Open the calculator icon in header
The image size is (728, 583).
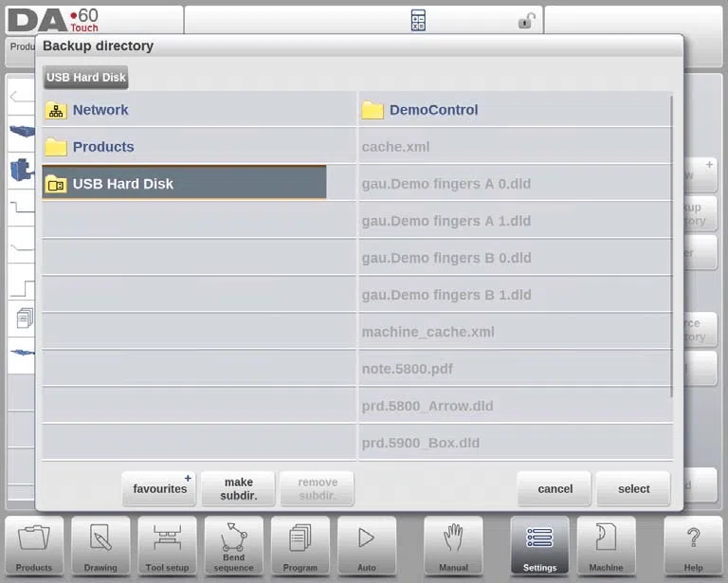coord(418,21)
